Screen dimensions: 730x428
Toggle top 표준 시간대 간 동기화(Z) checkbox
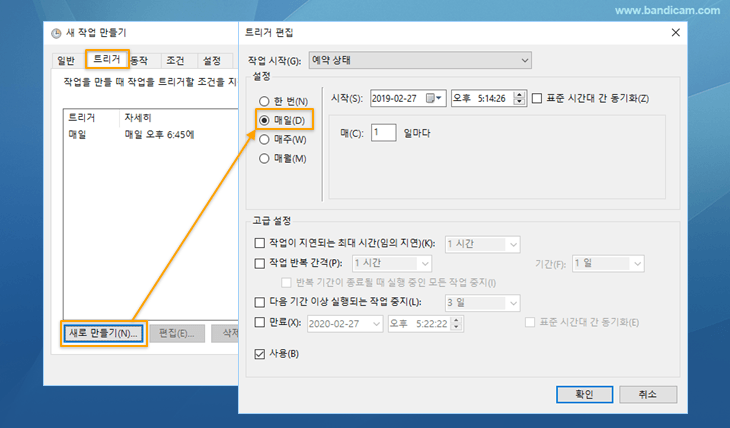click(537, 98)
